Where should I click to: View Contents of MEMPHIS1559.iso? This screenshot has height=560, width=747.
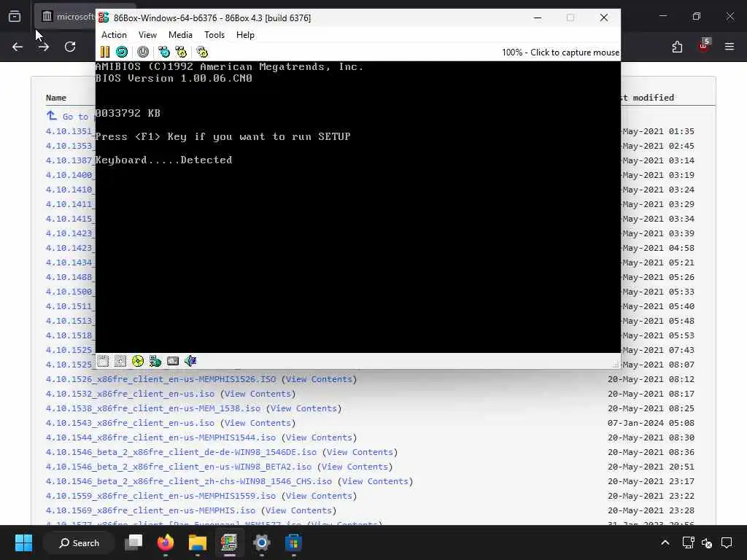[x=319, y=496]
